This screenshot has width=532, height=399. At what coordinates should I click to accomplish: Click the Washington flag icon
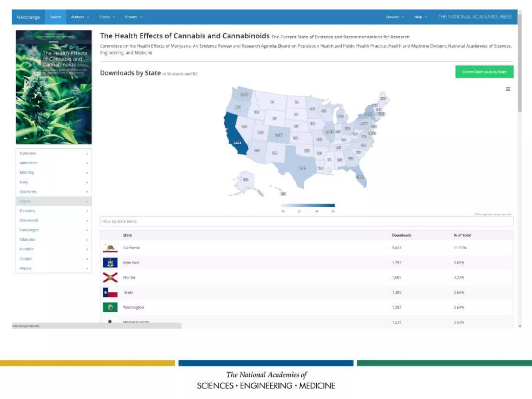(x=110, y=307)
